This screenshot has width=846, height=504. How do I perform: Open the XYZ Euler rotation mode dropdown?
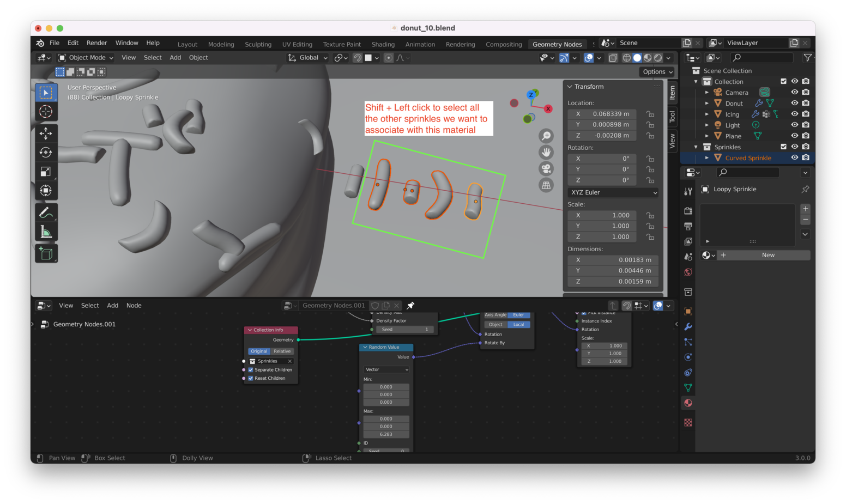pyautogui.click(x=613, y=192)
